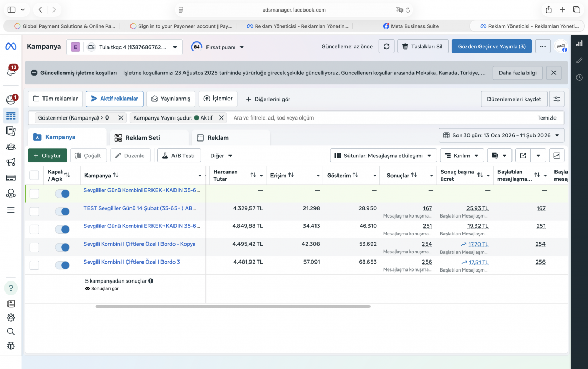
Task: Click the refresh data icon button
Action: (386, 47)
